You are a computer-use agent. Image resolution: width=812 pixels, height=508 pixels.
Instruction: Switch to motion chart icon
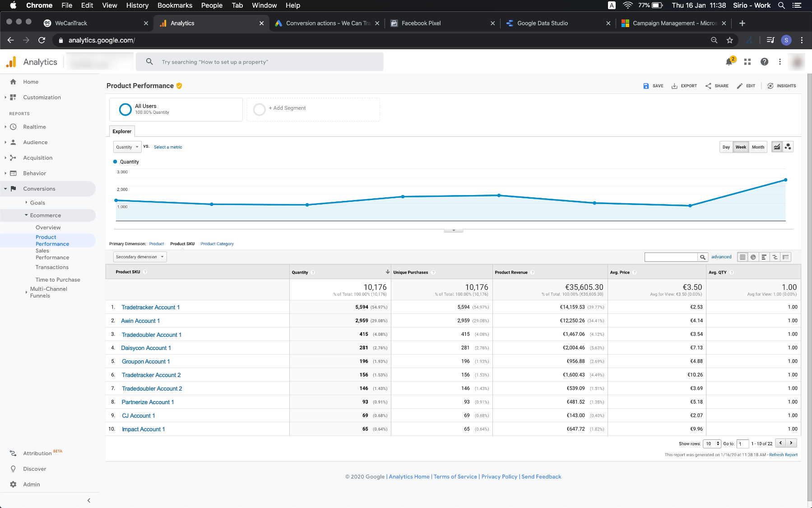[x=788, y=147]
